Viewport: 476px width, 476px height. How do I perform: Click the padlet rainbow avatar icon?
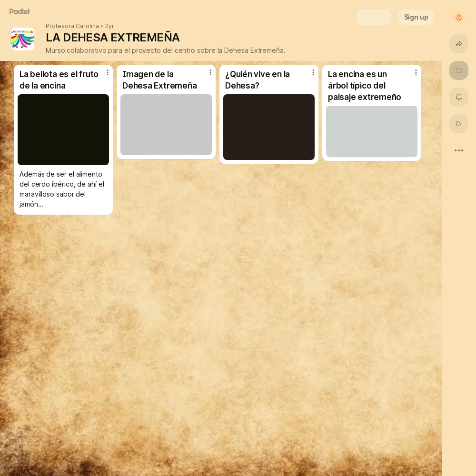point(23,39)
